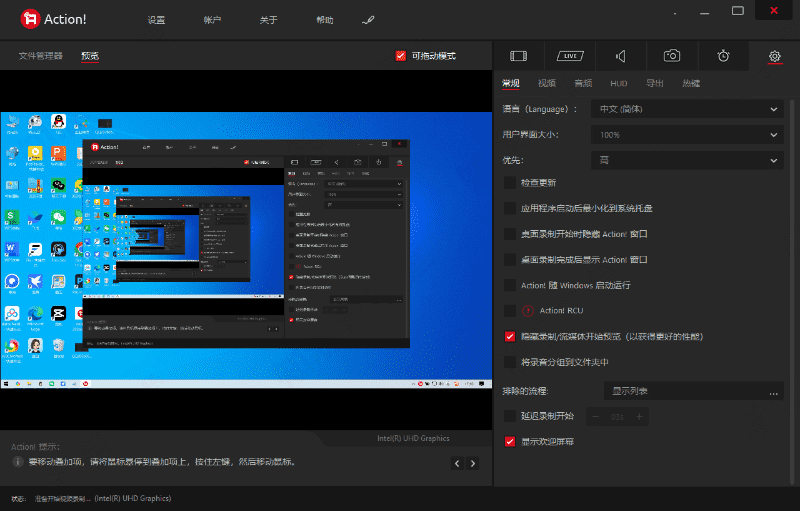The height and width of the screenshot is (511, 800).
Task: Enable Action! 随 Windows 启动运行
Action: (510, 285)
